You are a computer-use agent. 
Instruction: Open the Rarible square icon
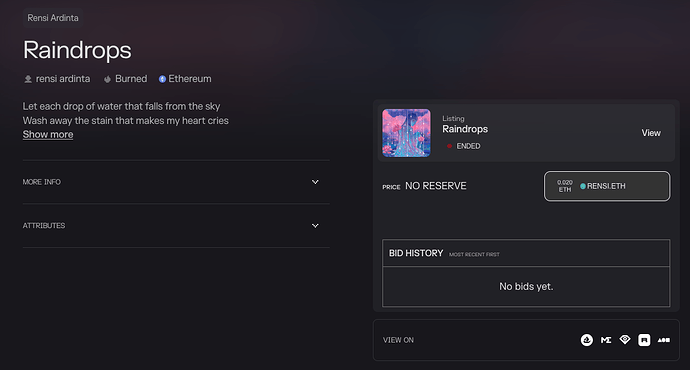coord(644,340)
